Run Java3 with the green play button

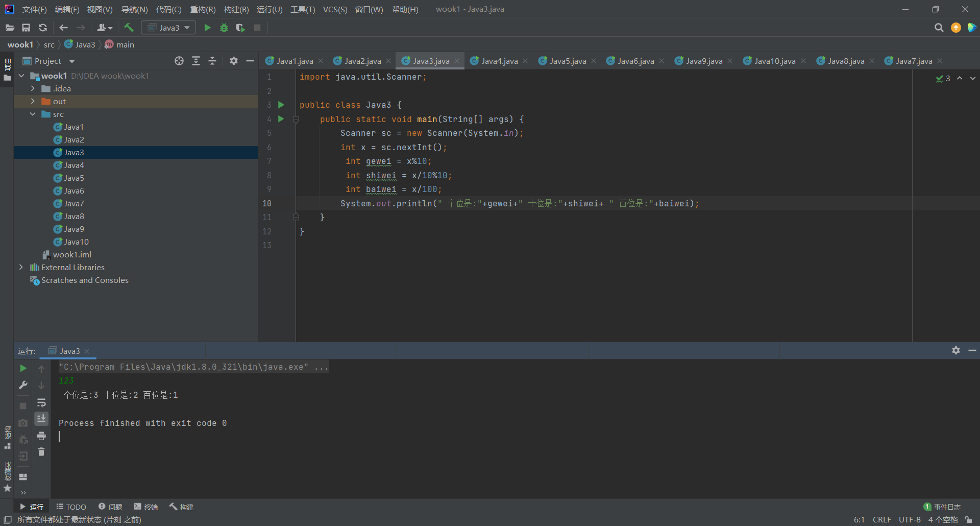[x=207, y=28]
